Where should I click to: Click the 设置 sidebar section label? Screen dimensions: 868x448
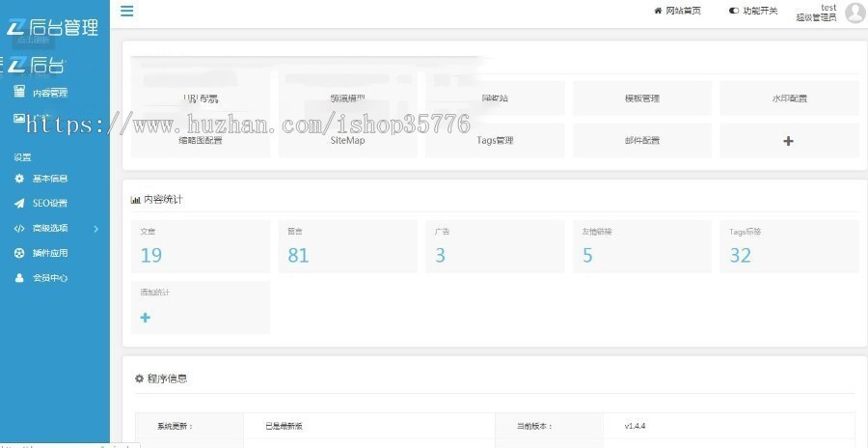click(x=23, y=157)
